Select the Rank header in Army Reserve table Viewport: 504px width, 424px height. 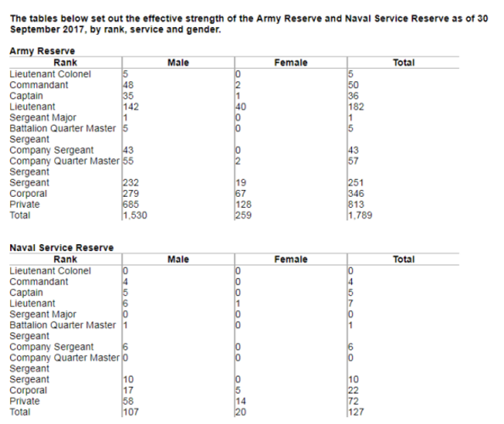(65, 63)
